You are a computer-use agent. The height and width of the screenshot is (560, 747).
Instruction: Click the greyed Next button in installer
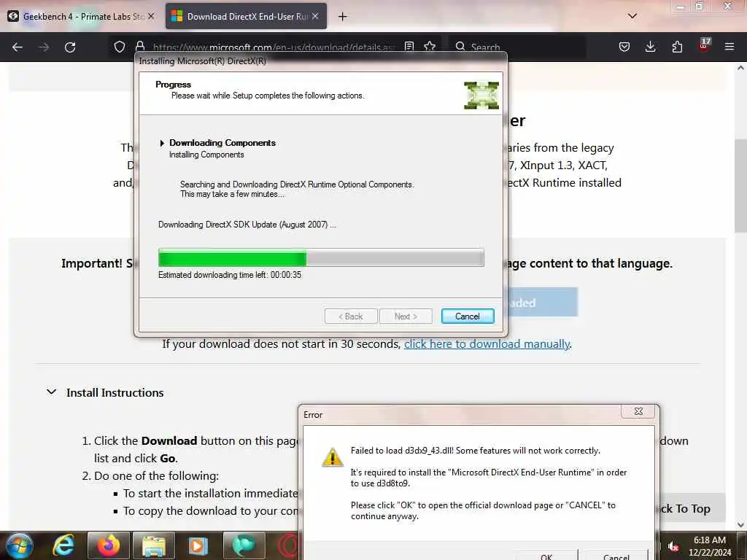406,316
